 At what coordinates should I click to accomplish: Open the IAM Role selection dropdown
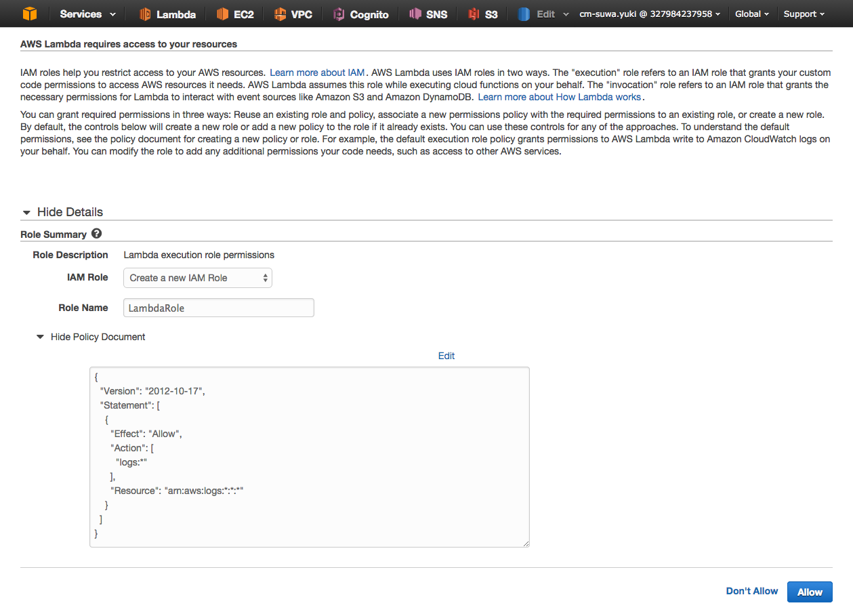197,278
